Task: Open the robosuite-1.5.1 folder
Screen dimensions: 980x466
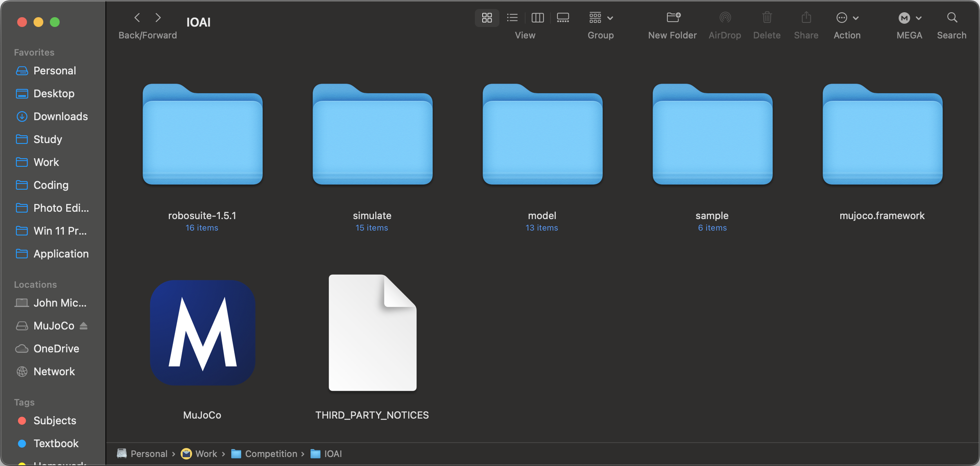Action: pyautogui.click(x=202, y=135)
